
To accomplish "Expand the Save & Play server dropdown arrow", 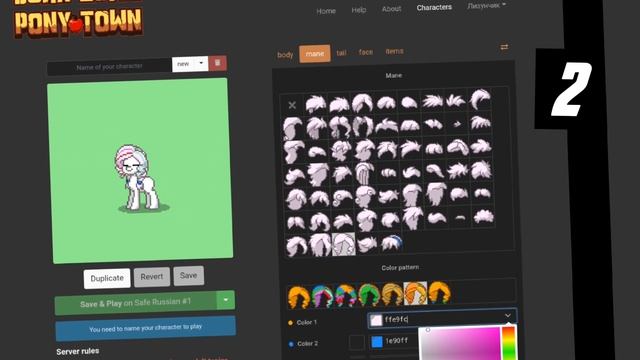I will [x=226, y=300].
